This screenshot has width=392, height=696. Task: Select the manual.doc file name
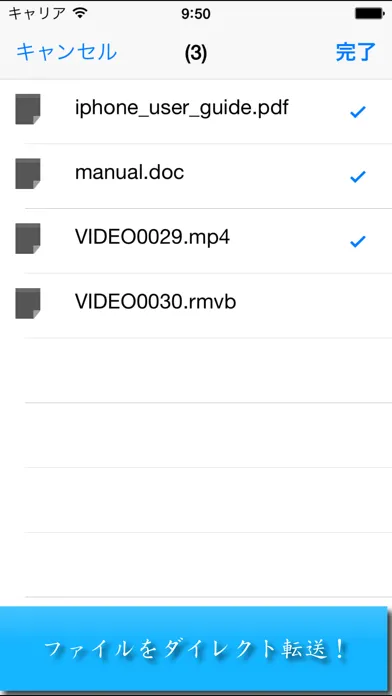(129, 172)
